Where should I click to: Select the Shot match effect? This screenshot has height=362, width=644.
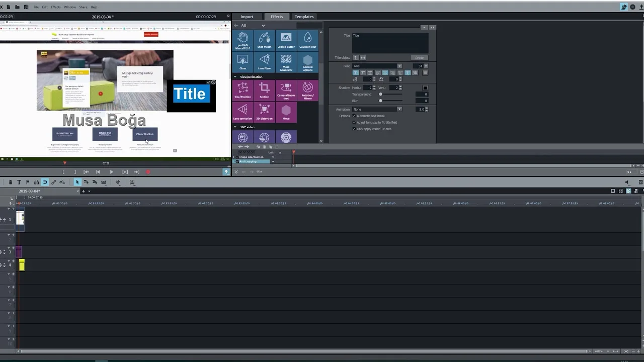264,40
